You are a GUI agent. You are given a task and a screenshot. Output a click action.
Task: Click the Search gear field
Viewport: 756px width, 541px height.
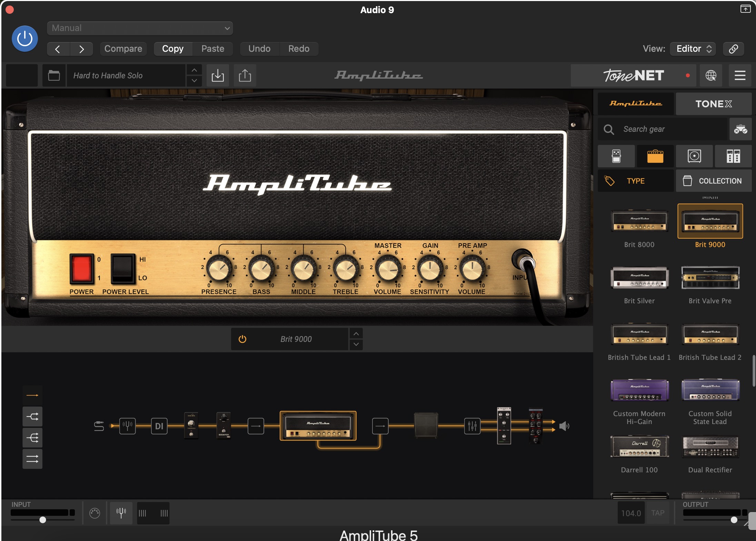pos(663,129)
